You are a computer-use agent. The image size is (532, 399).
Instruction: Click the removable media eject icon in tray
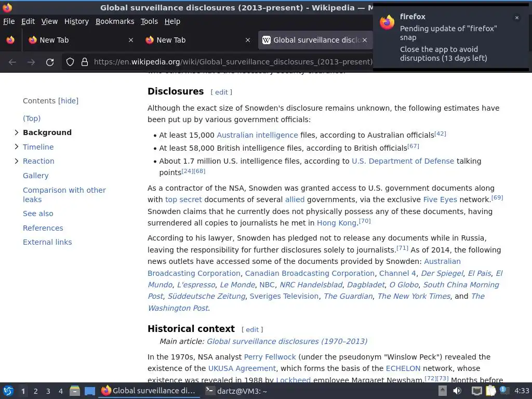(443, 391)
